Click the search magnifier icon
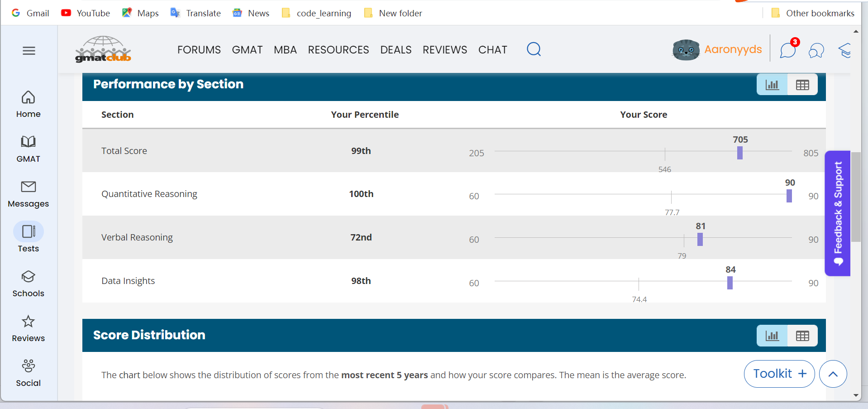 click(534, 49)
